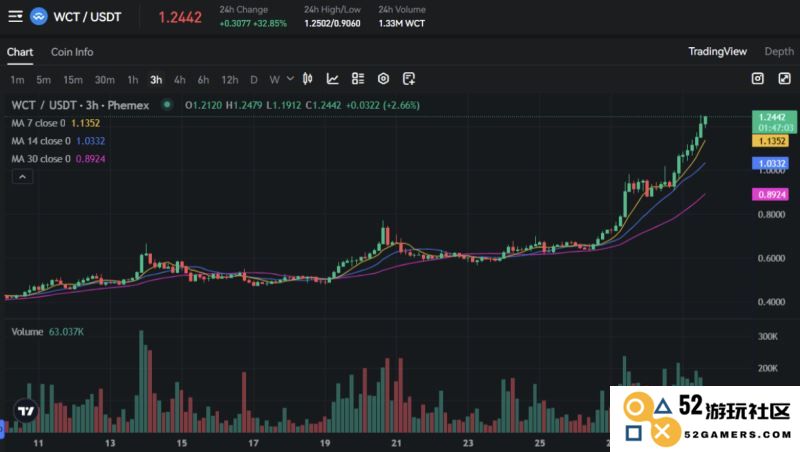Click the green market status dot
This screenshot has height=452, width=800.
[x=167, y=105]
